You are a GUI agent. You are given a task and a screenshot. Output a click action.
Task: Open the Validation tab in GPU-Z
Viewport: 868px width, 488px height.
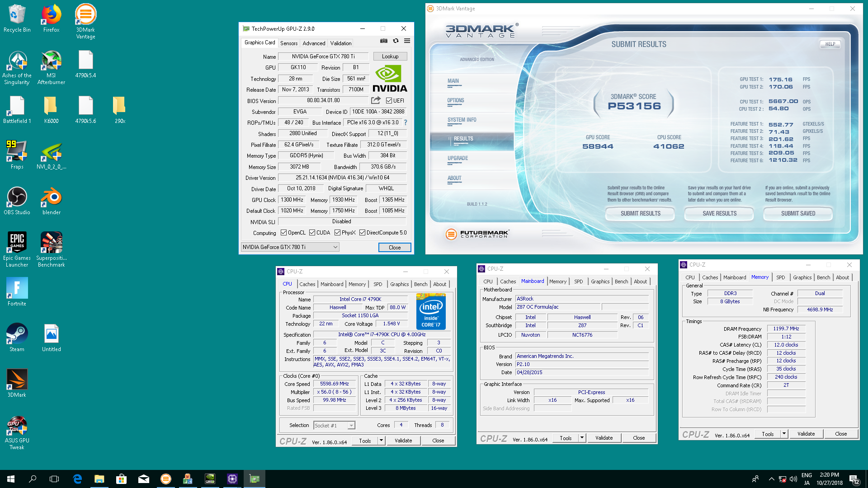(340, 43)
